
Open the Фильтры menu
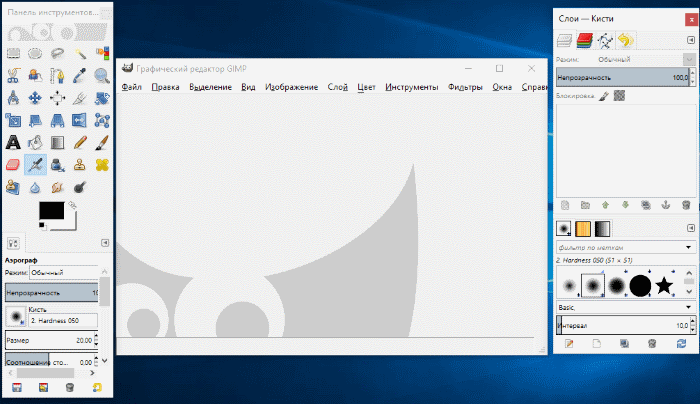[x=466, y=87]
